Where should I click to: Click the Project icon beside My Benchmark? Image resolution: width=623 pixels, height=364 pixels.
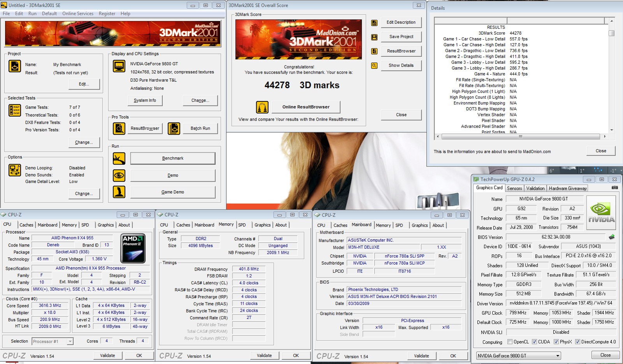15,66
